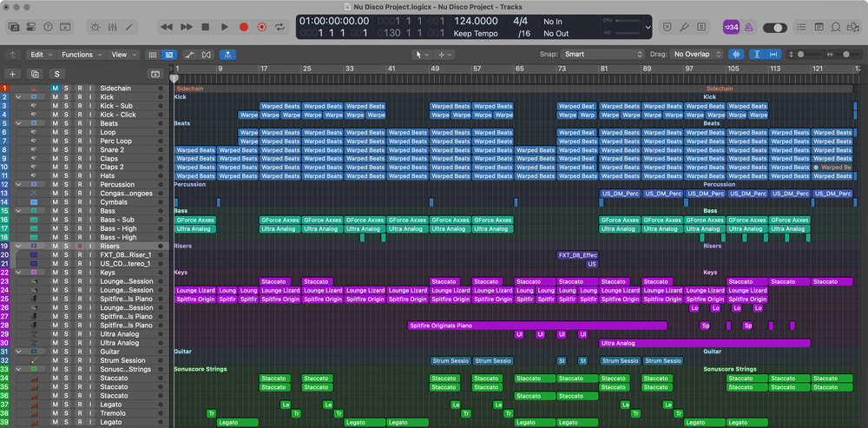The height and width of the screenshot is (428, 868).
Task: Record-enable the Risers track
Action: point(78,247)
